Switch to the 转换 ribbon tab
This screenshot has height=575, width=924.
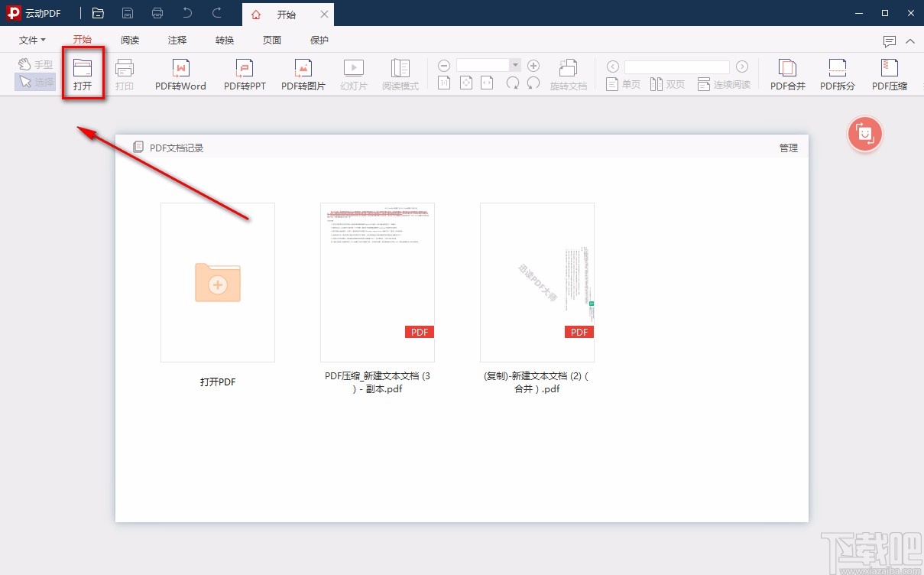pos(225,41)
